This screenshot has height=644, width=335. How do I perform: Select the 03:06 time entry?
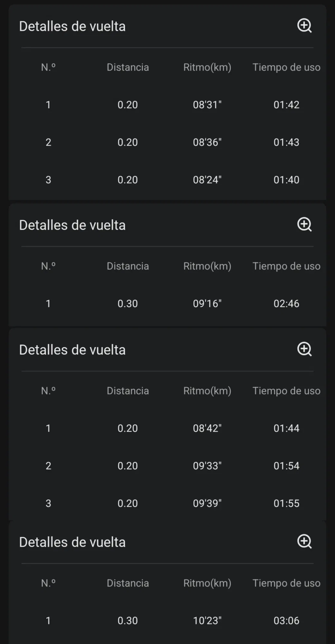[286, 620]
